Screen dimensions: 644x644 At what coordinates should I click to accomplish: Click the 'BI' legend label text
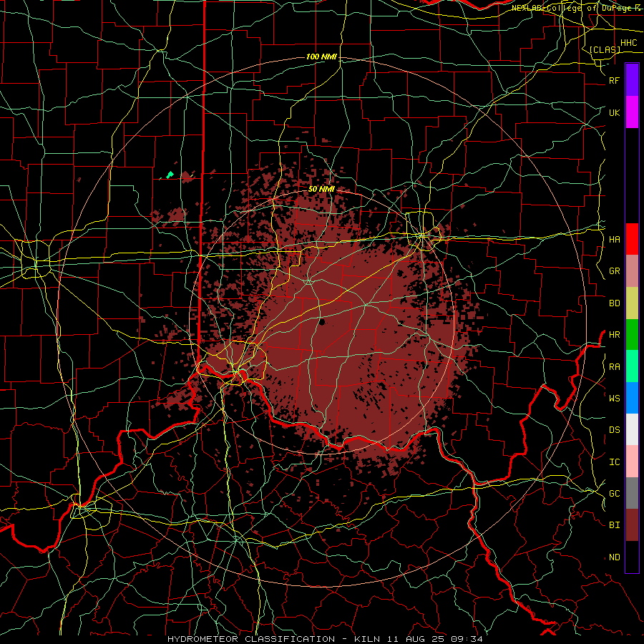614,525
